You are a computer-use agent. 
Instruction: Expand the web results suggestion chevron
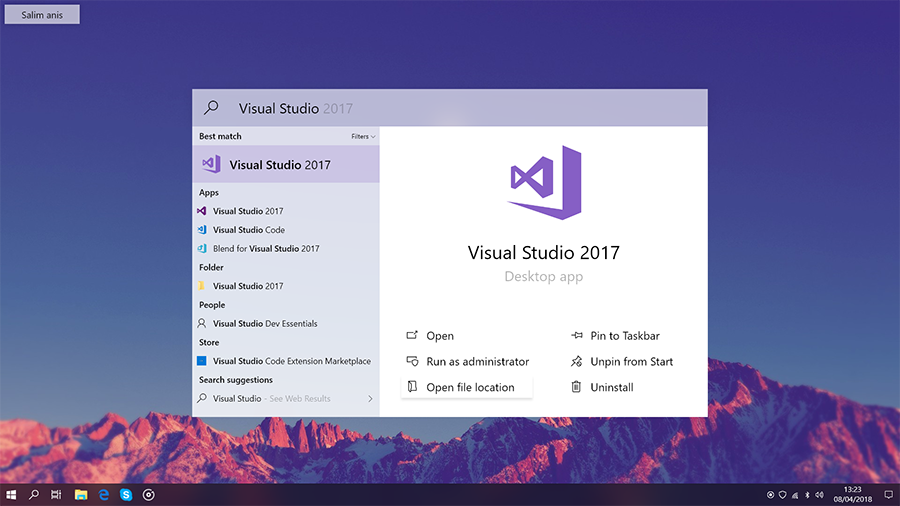[x=370, y=399]
